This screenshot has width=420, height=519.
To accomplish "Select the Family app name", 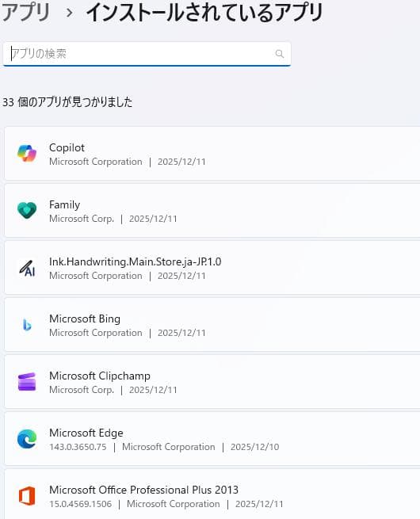I will (64, 205).
